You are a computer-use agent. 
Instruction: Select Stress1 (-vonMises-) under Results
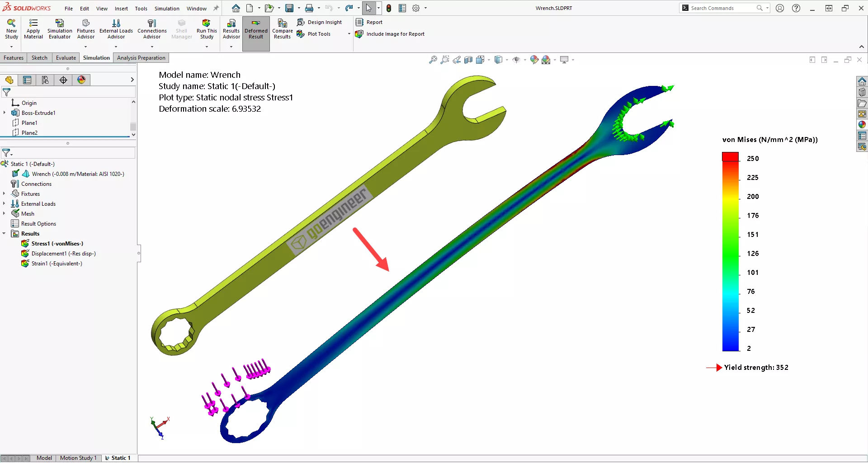tap(57, 243)
